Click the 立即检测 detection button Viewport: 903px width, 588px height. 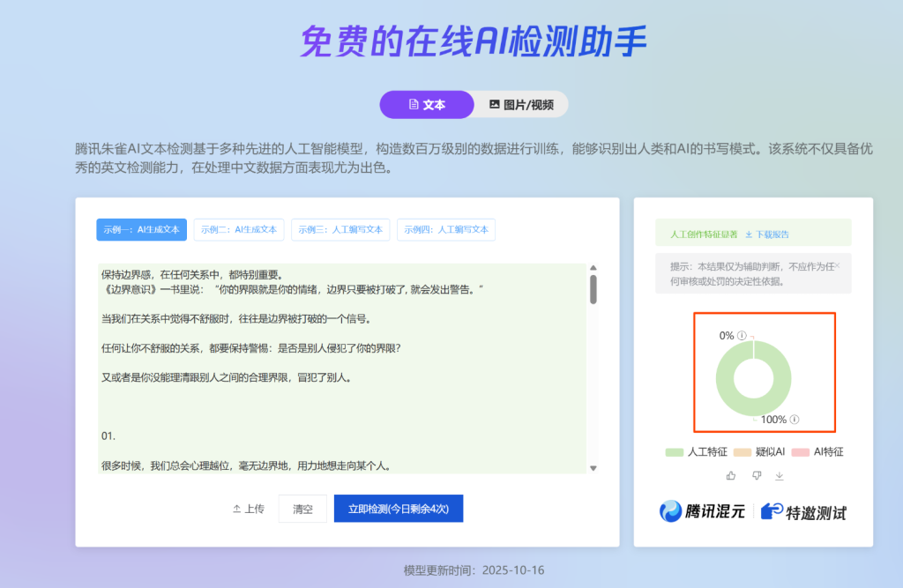click(399, 508)
